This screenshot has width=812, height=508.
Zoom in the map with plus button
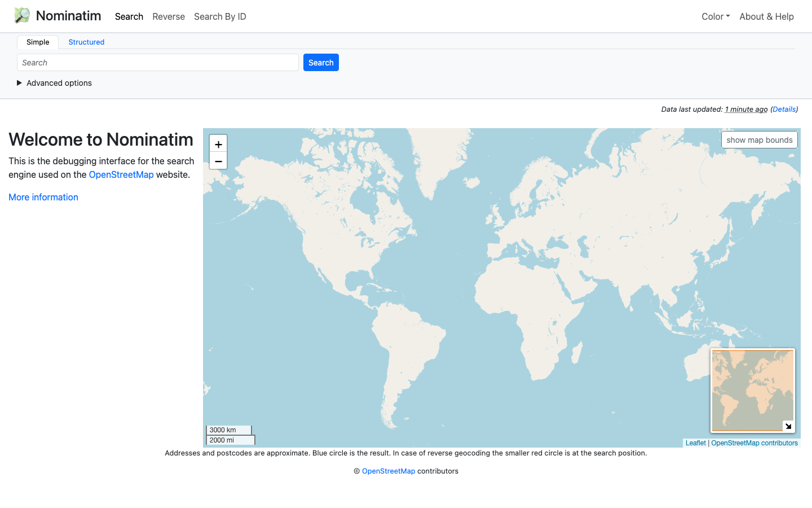tap(218, 144)
